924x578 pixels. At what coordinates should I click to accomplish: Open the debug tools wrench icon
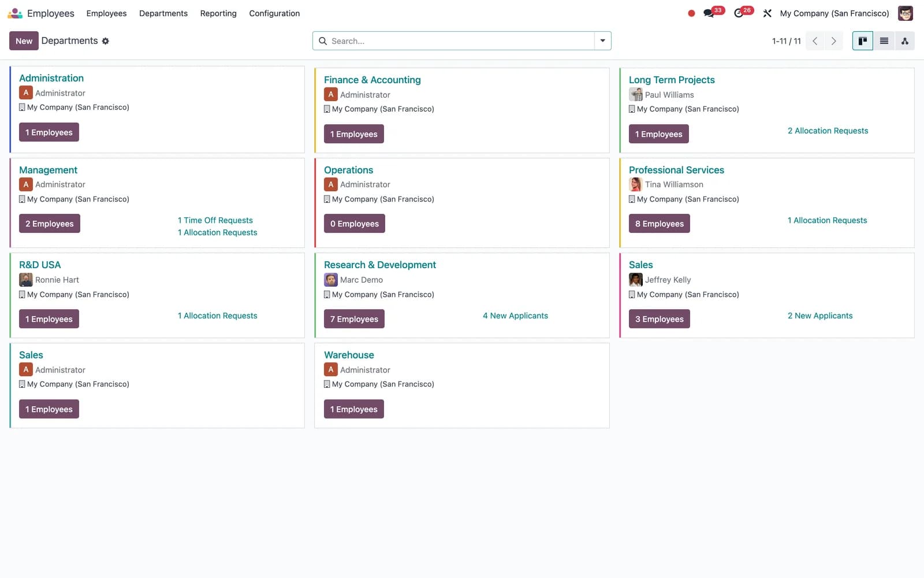tap(767, 13)
